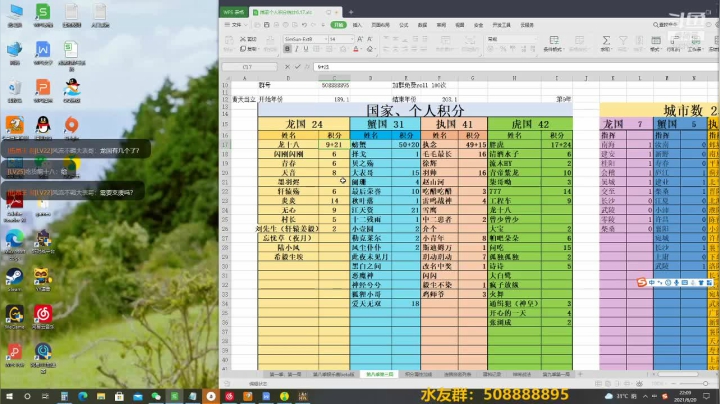Screen dimensions: 720x404
Task: Click the WeChat icon in taskbar
Action: pyautogui.click(x=156, y=396)
